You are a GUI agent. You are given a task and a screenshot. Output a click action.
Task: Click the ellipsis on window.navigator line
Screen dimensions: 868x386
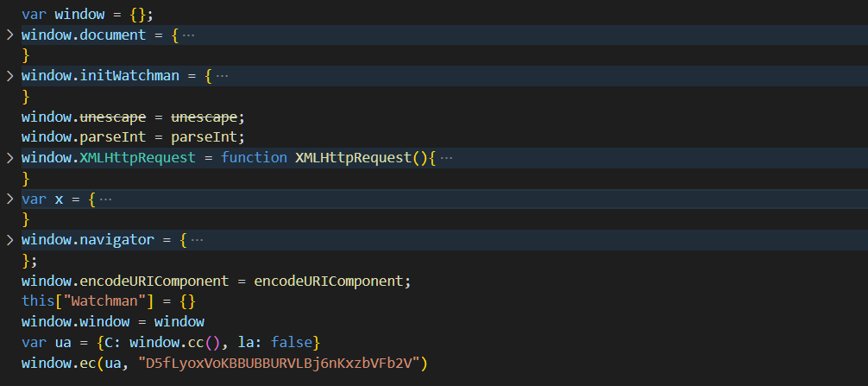[x=197, y=240]
